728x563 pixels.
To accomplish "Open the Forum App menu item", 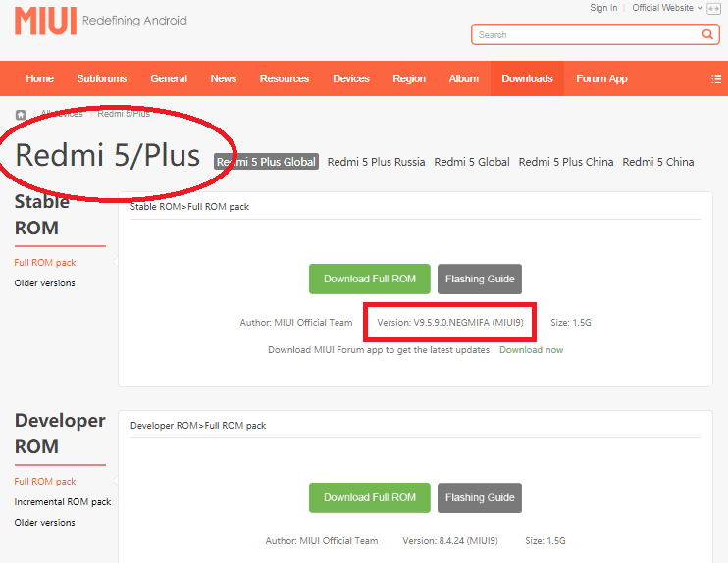I will pyautogui.click(x=601, y=78).
